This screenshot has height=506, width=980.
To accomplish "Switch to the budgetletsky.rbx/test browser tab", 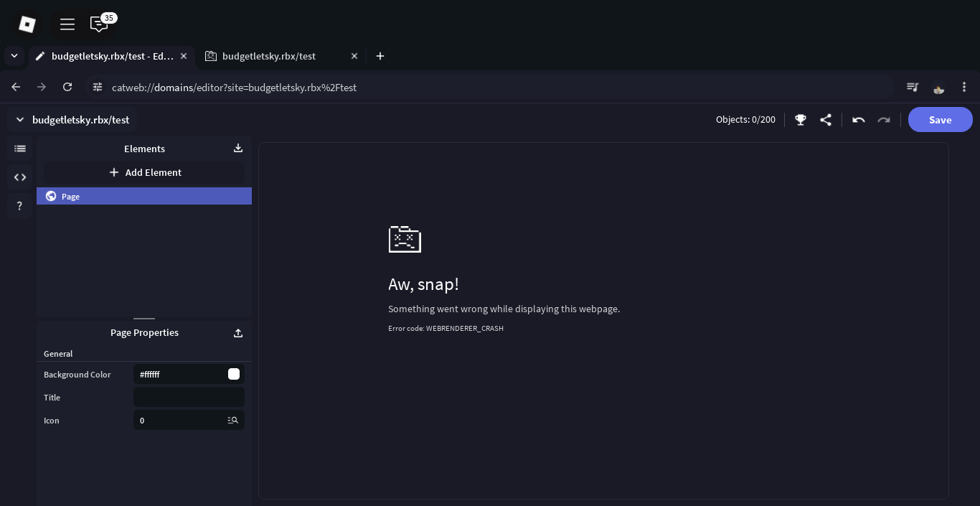I will [x=269, y=55].
